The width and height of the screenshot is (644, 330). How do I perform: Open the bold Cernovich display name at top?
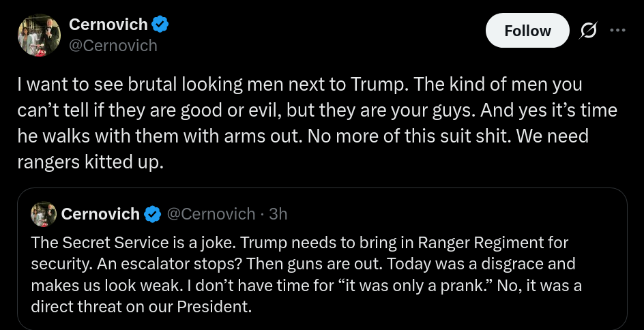click(108, 25)
